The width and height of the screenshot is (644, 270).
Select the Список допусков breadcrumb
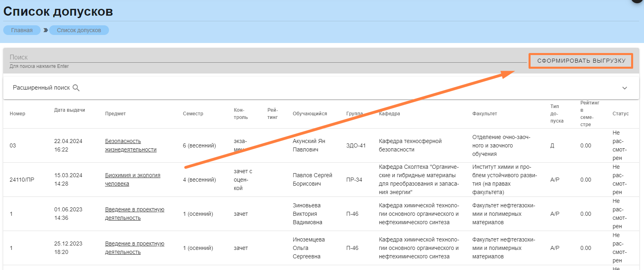click(x=79, y=30)
